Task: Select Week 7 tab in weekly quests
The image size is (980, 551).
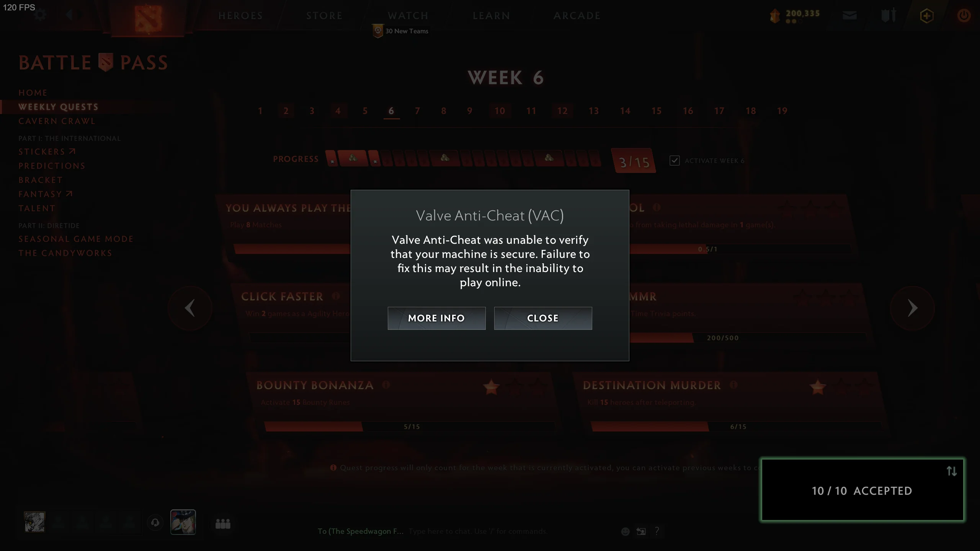Action: click(416, 110)
